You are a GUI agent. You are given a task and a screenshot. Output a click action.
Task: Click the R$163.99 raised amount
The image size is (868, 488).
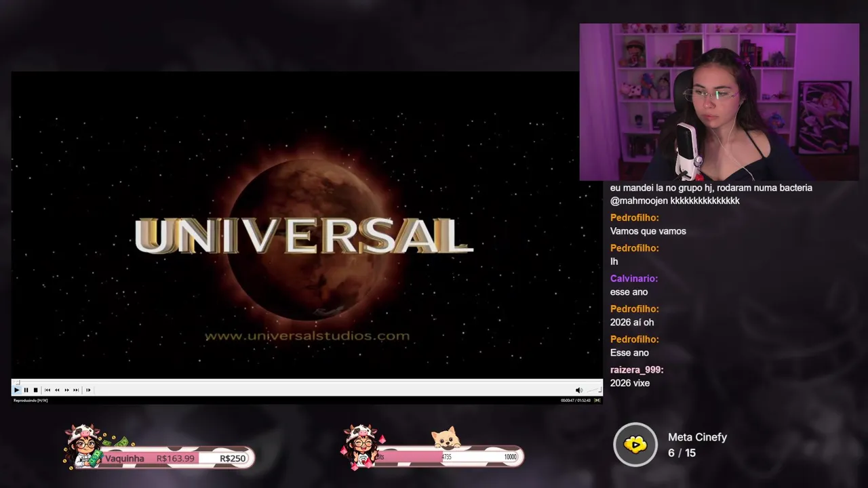click(x=176, y=458)
